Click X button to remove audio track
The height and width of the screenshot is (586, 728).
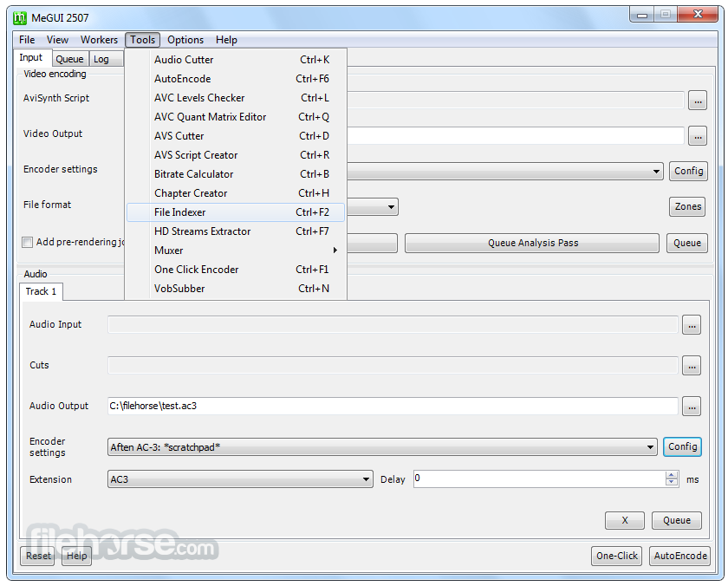coord(624,520)
